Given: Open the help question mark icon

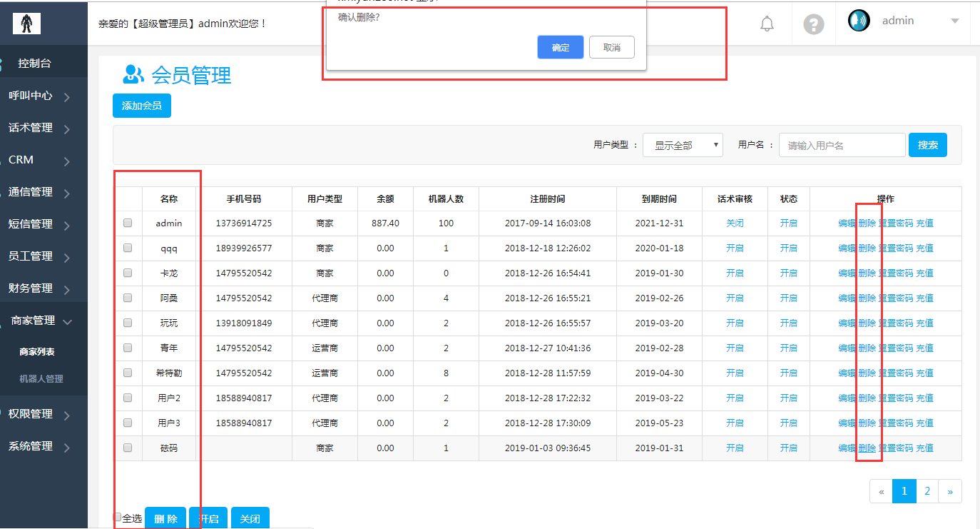Looking at the screenshot, I should coord(814,24).
